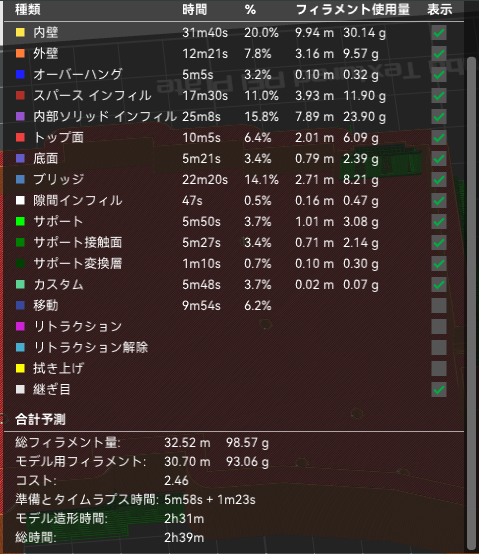The width and height of the screenshot is (479, 554).
Task: Select the サポート接触面 label
Action: tap(78, 242)
